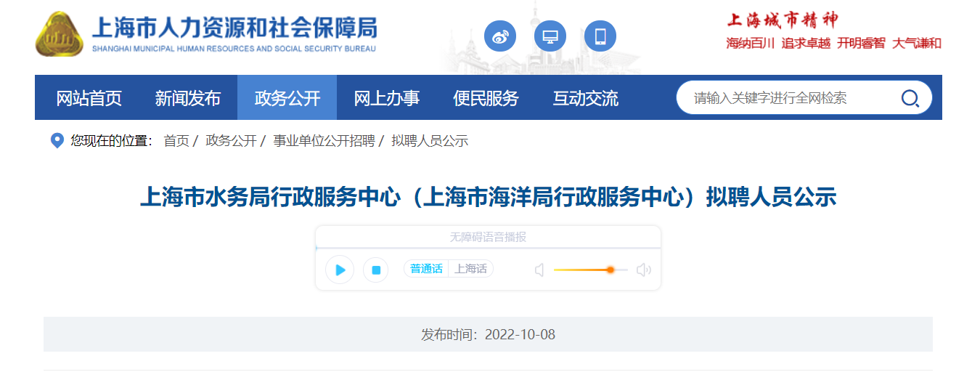Go to 事业单位公开招聘 breadcrumb link

324,141
